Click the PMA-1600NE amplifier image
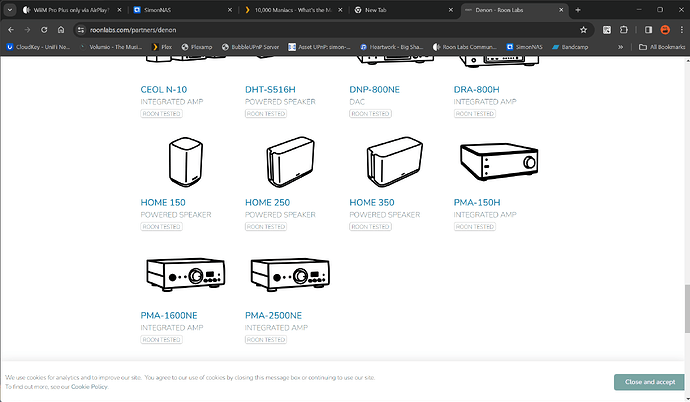 [186, 274]
